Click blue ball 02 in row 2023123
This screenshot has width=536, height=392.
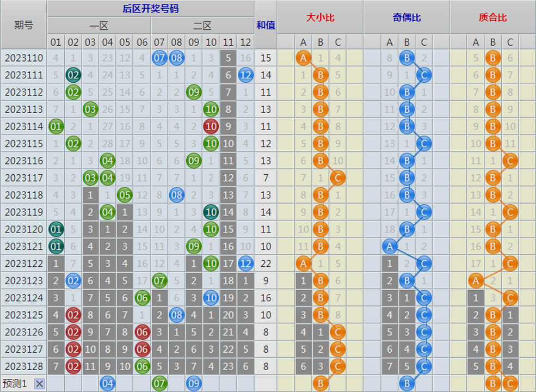point(73,280)
